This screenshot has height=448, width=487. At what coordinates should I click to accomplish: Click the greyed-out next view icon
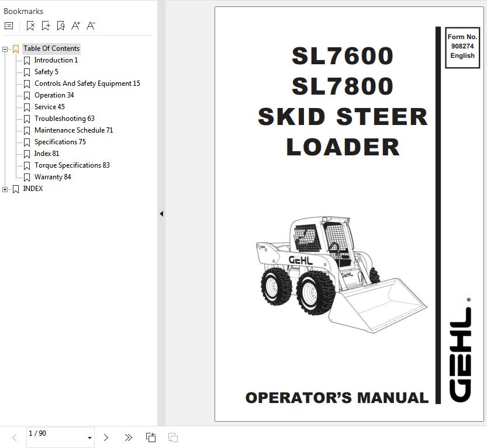[173, 437]
